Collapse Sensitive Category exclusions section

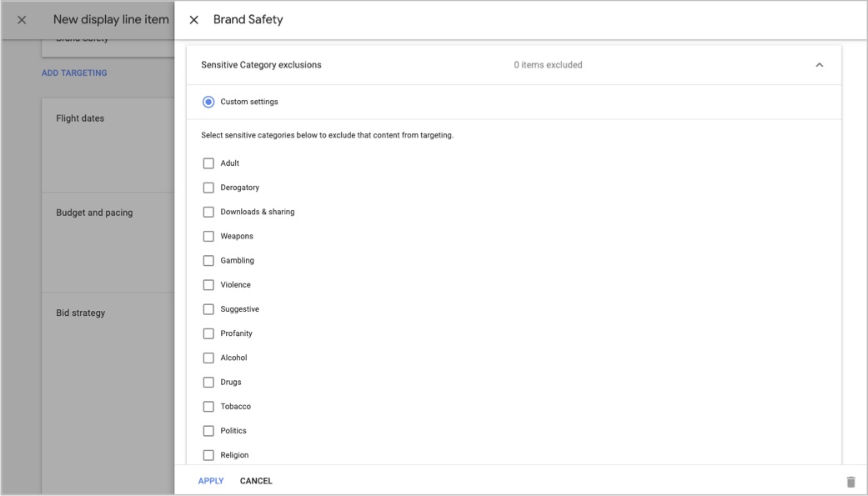[x=819, y=65]
